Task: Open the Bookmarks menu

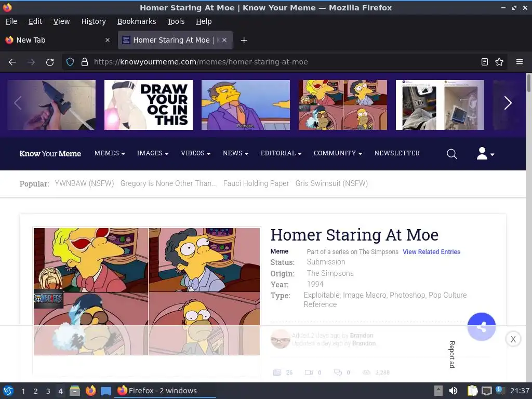Action: click(x=137, y=21)
